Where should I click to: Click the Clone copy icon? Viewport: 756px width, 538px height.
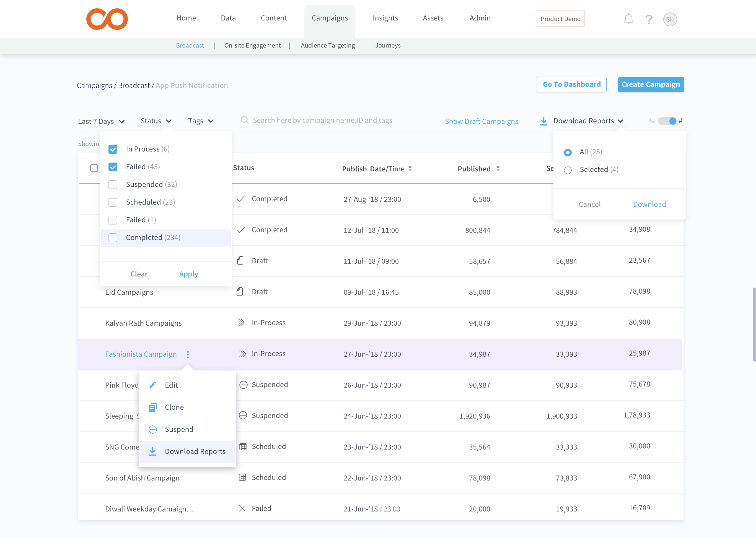coord(152,407)
